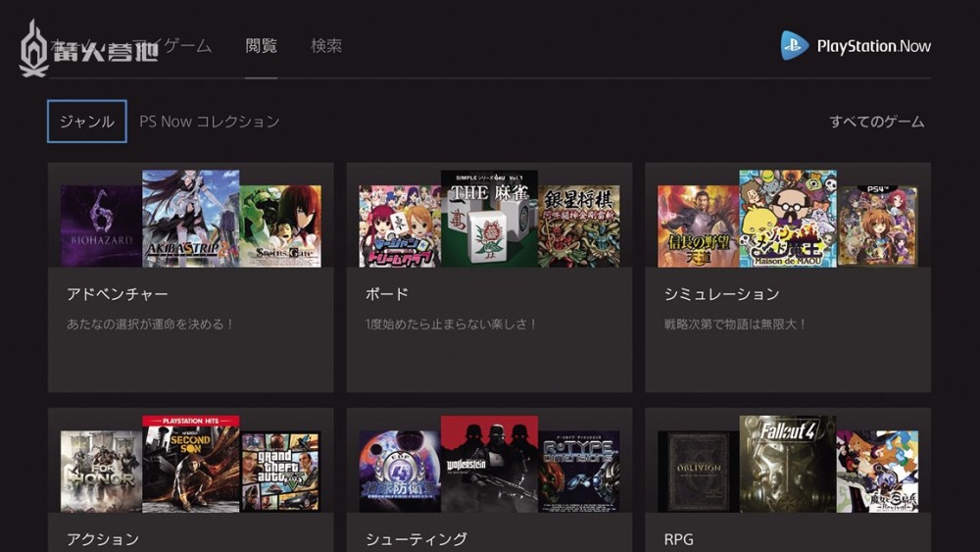Open the RPG genre title
Image resolution: width=980 pixels, height=552 pixels.
coord(679,539)
